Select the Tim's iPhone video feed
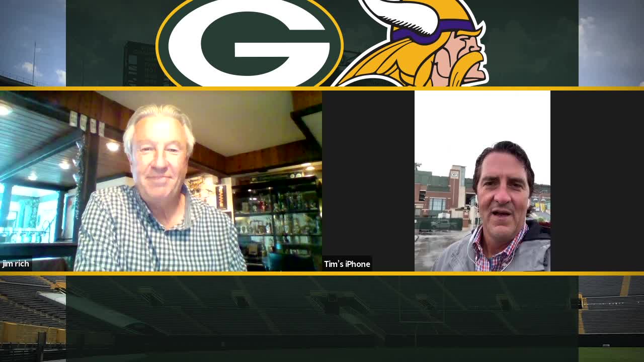Viewport: 644px width, 362px height. pyautogui.click(x=482, y=181)
